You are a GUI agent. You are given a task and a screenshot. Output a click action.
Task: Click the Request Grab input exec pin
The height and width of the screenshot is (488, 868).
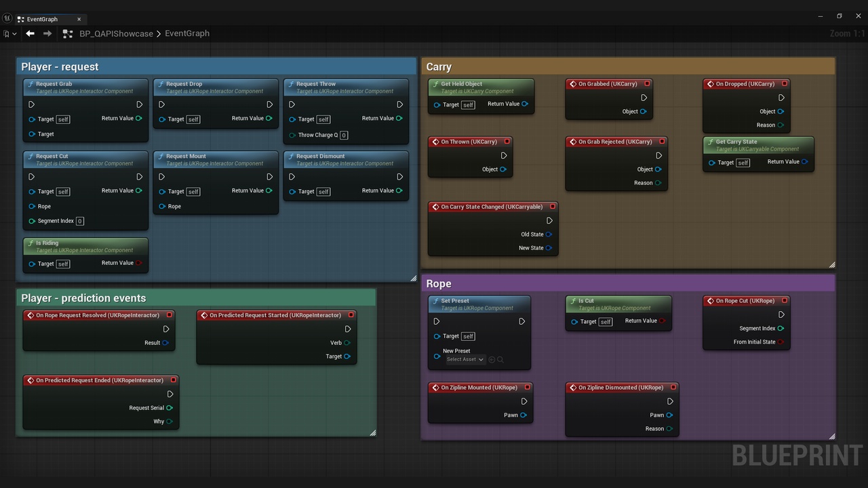[x=32, y=104]
